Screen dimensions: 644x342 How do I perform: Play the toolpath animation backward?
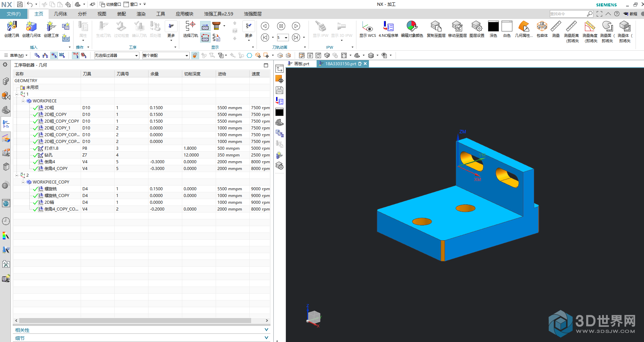[x=265, y=26]
